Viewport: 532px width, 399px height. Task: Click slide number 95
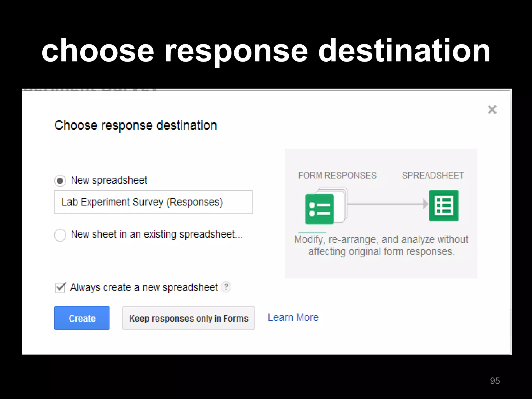coord(495,381)
